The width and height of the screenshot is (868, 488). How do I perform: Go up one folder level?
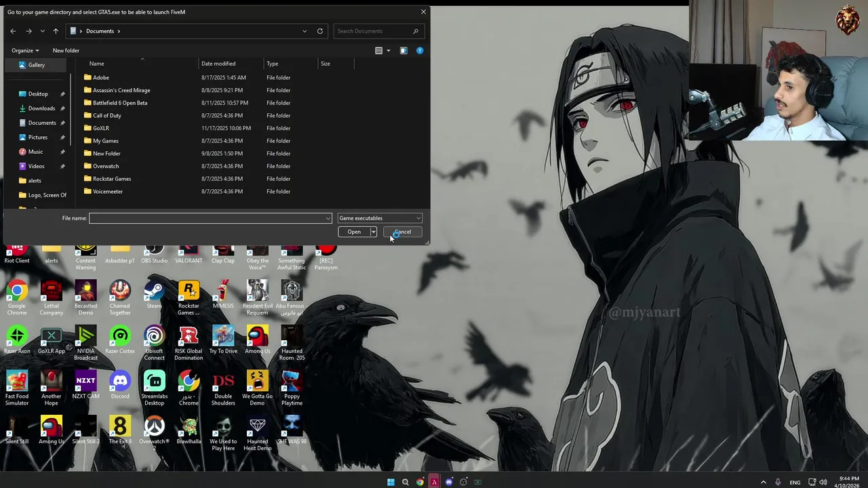click(x=56, y=31)
